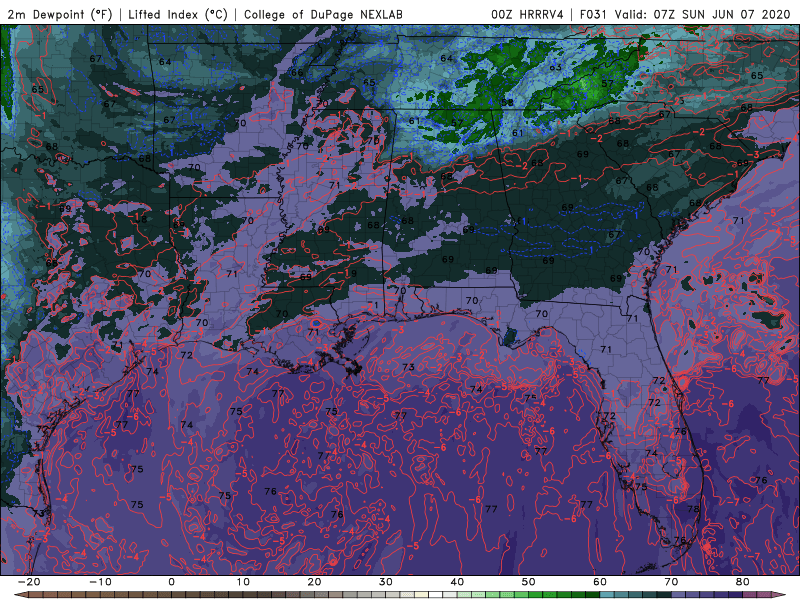Click the 40 label on the color scale

pos(457,582)
